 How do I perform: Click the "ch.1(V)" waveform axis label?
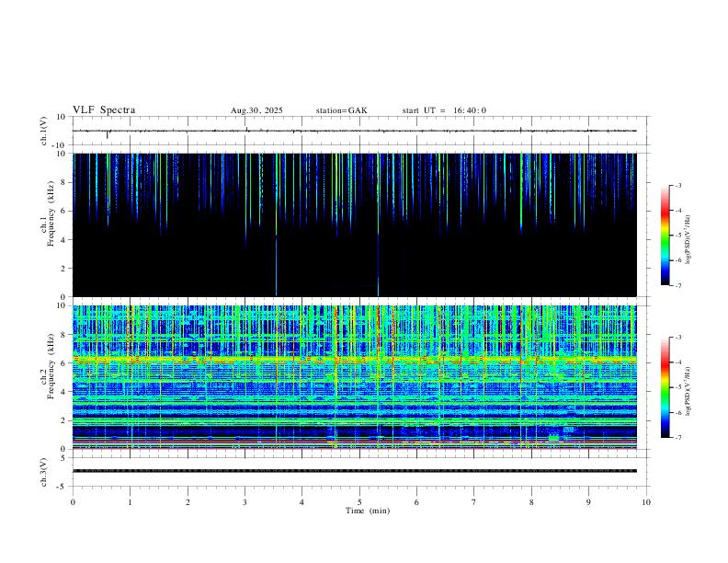coord(44,131)
